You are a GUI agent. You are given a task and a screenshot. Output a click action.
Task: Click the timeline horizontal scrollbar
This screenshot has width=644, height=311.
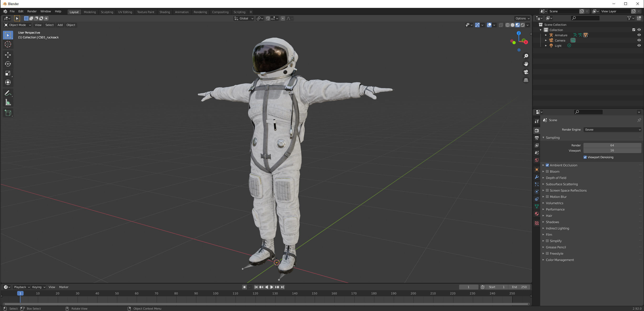(266, 304)
